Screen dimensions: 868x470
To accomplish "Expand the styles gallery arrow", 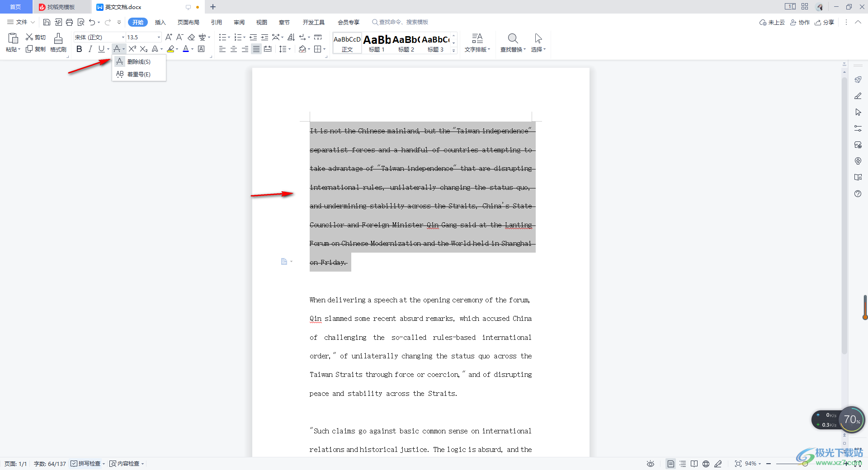I will 454,51.
